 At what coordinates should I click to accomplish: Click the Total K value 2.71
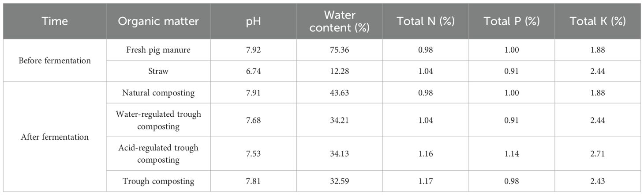coord(598,153)
